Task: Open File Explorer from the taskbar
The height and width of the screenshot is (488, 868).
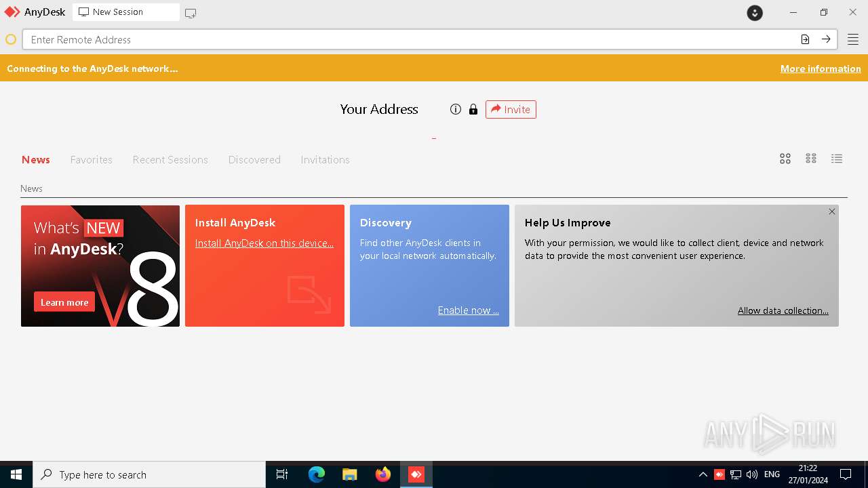Action: click(x=350, y=474)
